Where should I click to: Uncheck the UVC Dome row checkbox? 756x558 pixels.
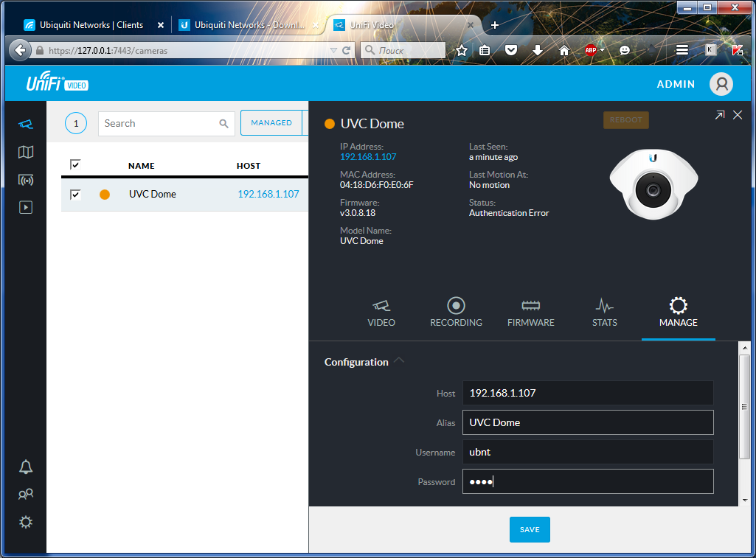coord(75,195)
